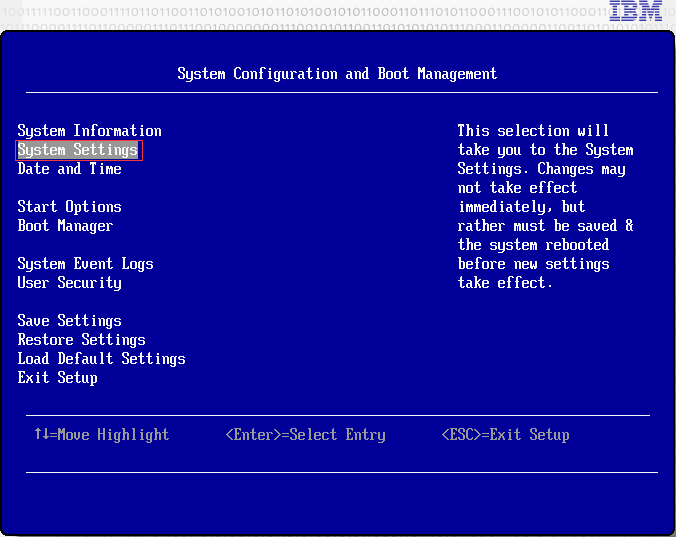Choose Date and Time from the list

[x=69, y=169]
